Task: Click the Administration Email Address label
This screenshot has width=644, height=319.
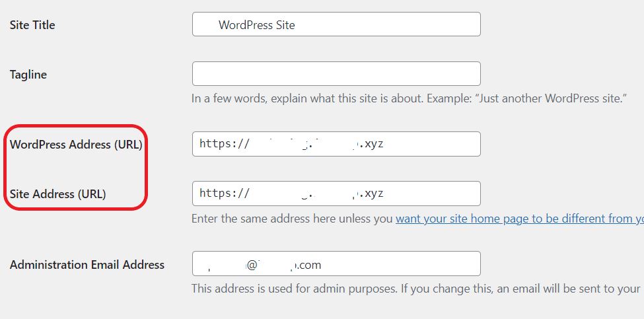Action: [87, 265]
